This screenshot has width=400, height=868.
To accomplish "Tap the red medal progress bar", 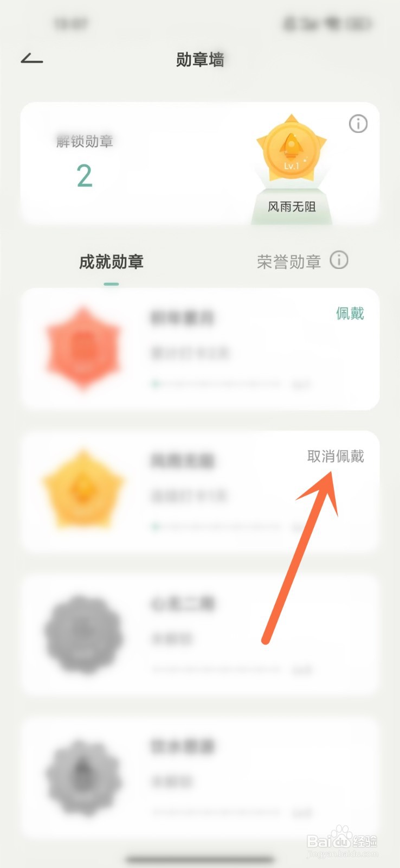I will point(217,384).
